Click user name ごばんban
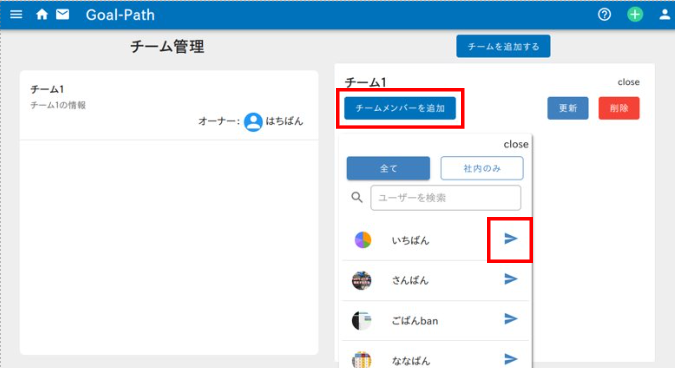The width and height of the screenshot is (675, 368). point(415,321)
